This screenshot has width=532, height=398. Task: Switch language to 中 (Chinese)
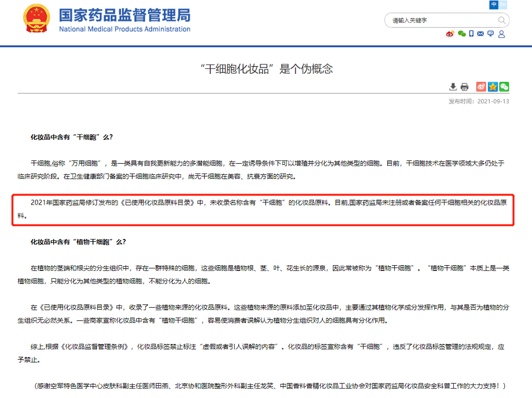pos(494,4)
